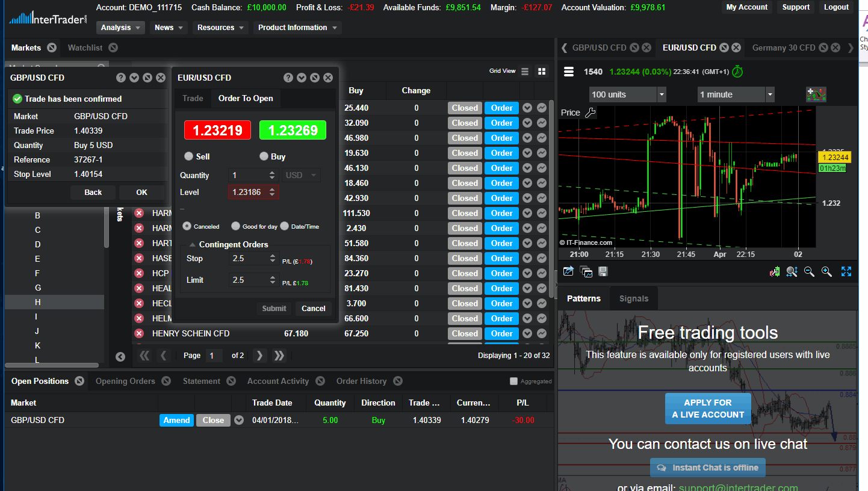This screenshot has height=491, width=868.
Task: Zoom out on the chart
Action: click(x=809, y=271)
